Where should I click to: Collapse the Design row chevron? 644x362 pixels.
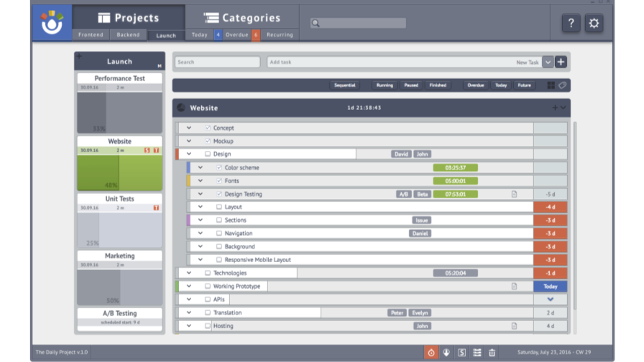tap(189, 154)
